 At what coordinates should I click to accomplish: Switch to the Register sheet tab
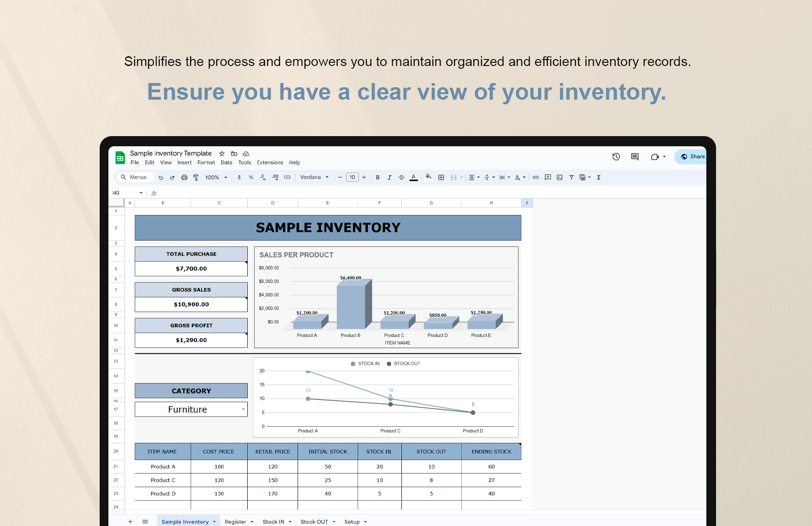point(237,521)
